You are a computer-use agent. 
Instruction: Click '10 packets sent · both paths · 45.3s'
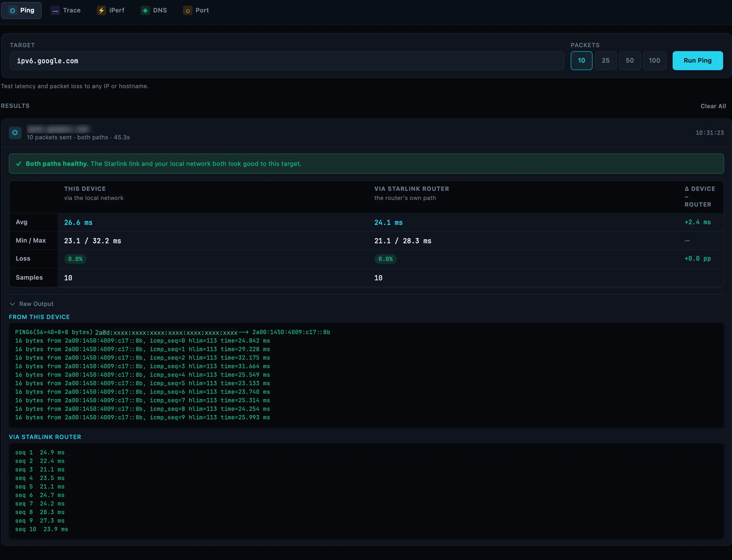(78, 137)
